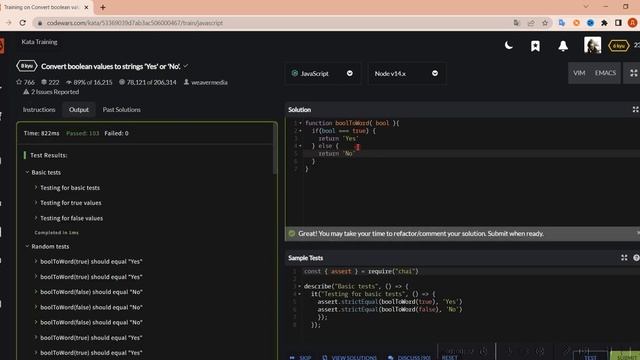Open the Chrome profile avatar
Screen dimensions: 640x360
point(632,23)
